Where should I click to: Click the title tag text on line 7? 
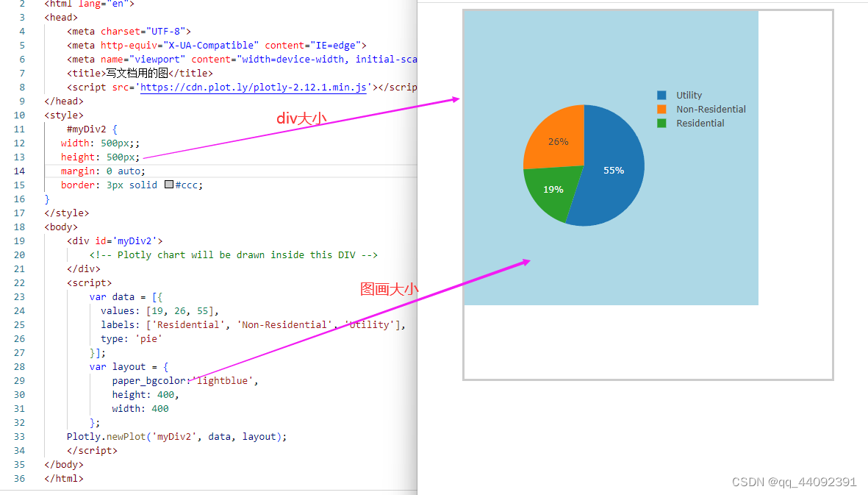coord(140,73)
